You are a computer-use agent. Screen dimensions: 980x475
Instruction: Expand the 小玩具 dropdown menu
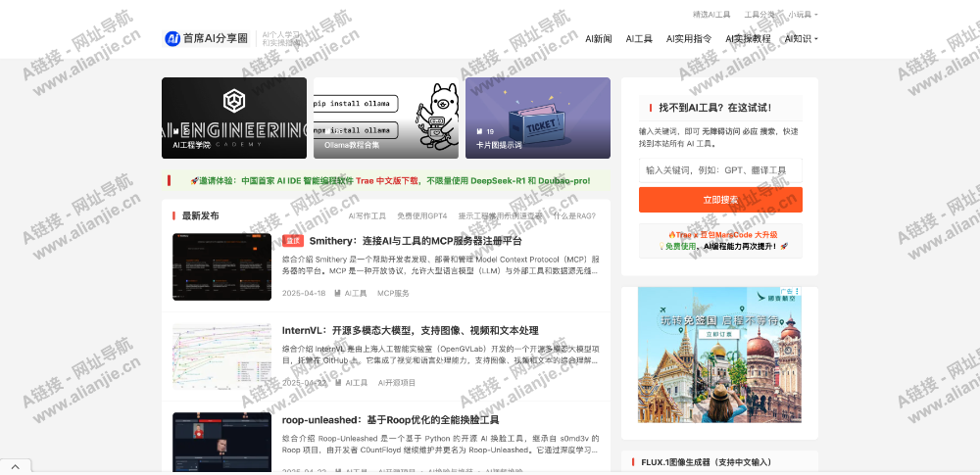click(803, 15)
